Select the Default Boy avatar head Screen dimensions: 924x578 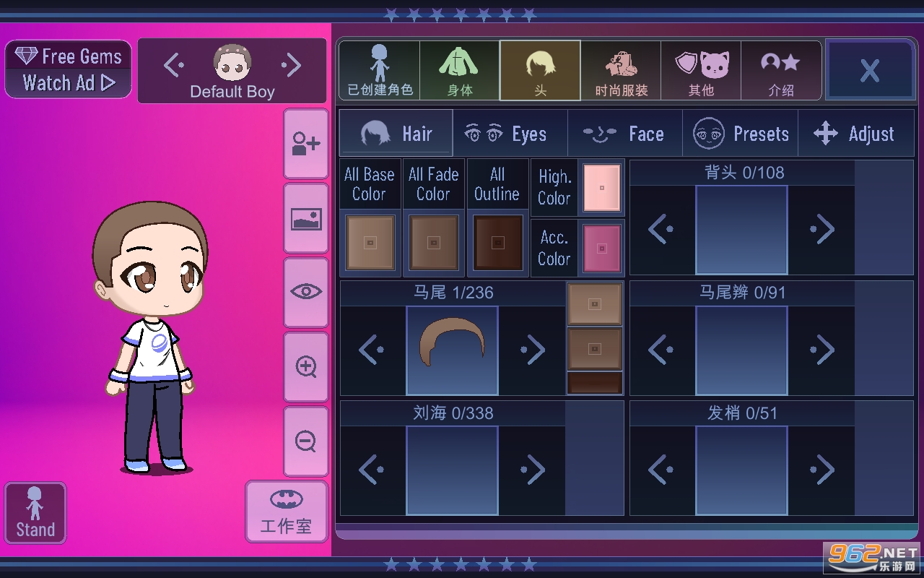(x=232, y=64)
